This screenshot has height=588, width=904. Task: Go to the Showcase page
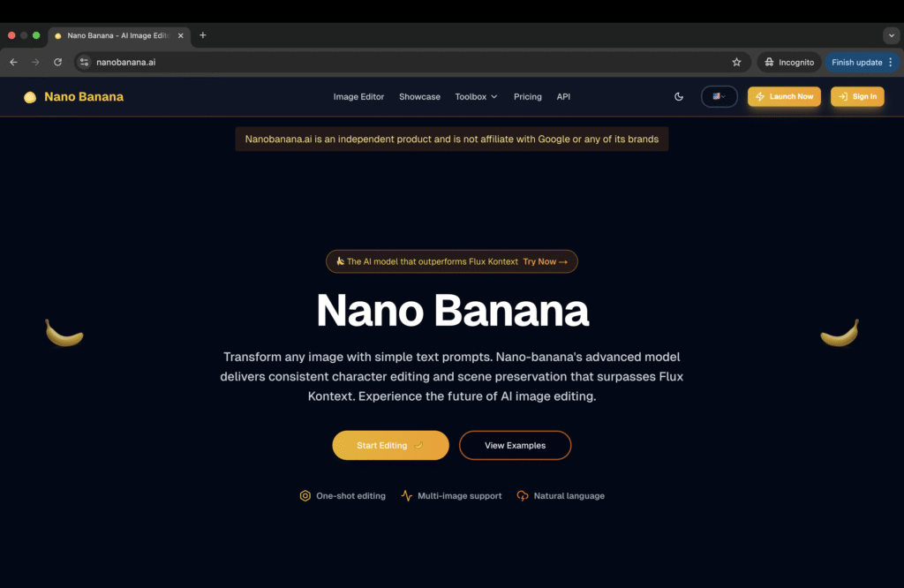419,97
